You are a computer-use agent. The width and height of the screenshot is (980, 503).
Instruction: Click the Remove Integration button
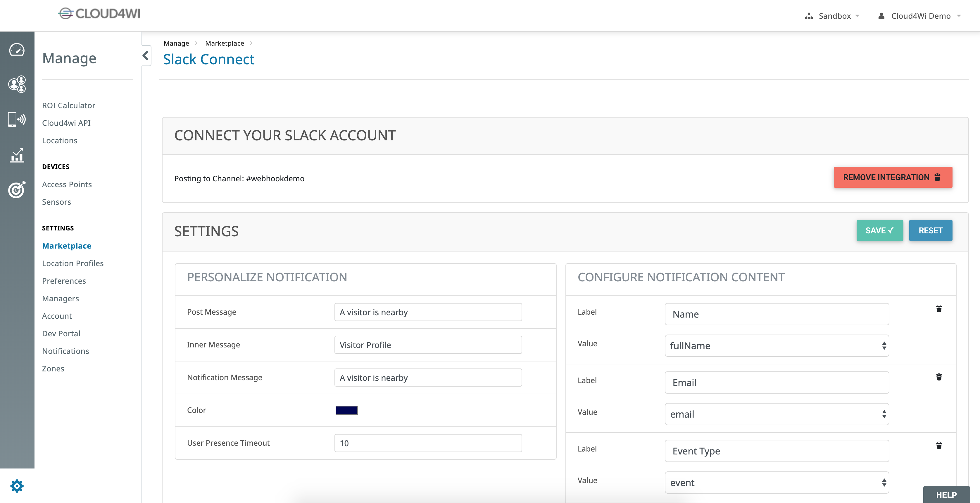pyautogui.click(x=893, y=177)
